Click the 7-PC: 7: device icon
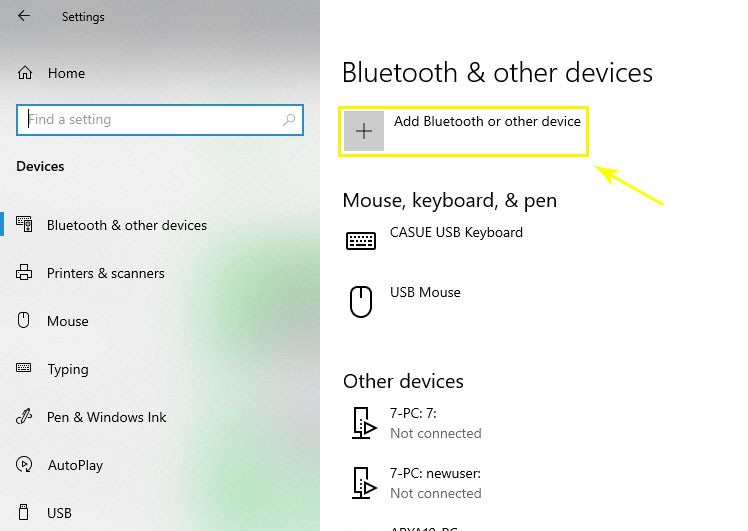The height and width of the screenshot is (531, 748). pyautogui.click(x=361, y=423)
